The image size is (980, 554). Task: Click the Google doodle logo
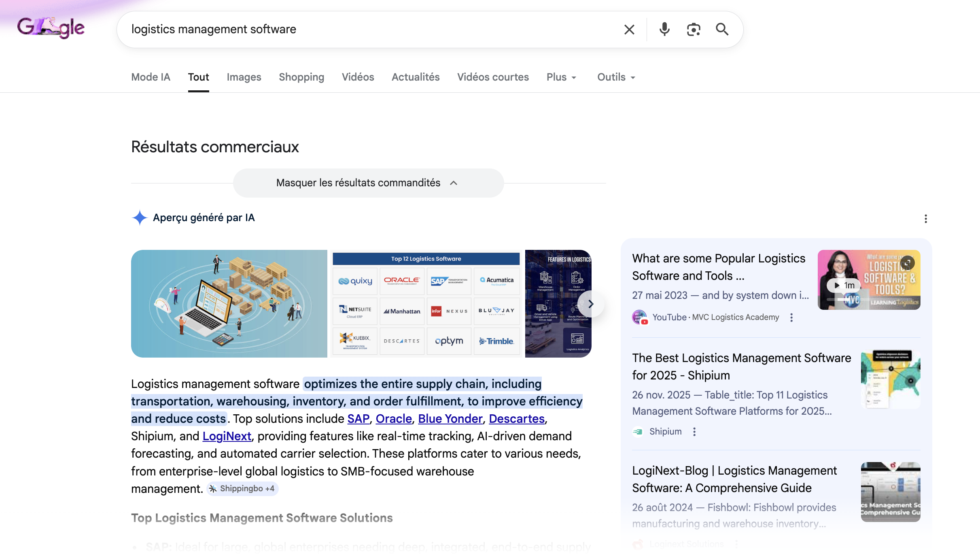(x=51, y=28)
